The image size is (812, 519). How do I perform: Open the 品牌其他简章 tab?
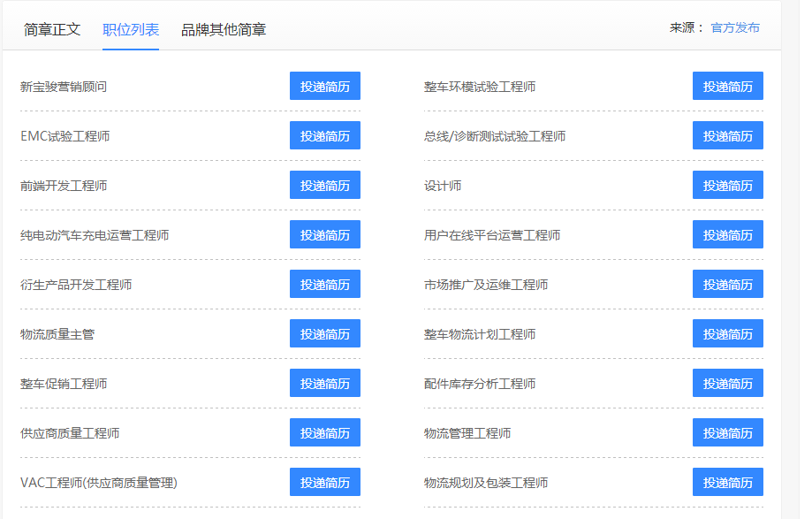pos(224,29)
